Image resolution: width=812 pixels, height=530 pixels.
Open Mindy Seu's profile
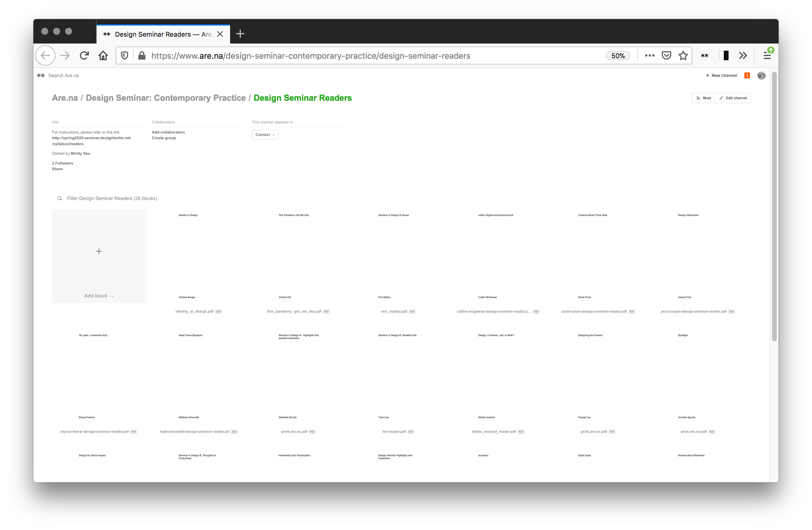[x=80, y=154]
